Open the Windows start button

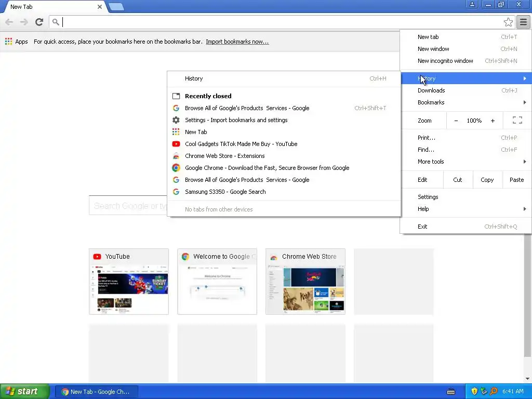click(25, 392)
